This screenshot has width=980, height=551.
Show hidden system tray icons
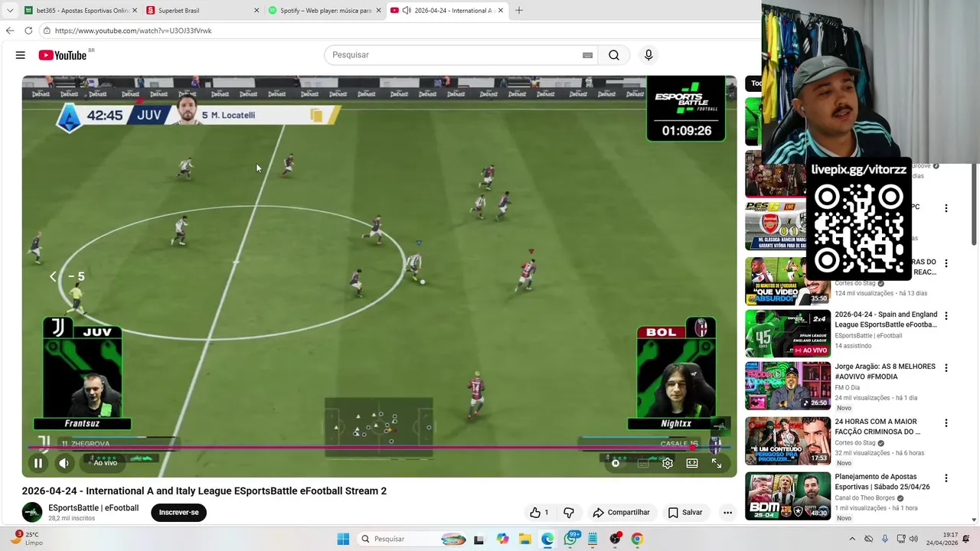click(852, 539)
